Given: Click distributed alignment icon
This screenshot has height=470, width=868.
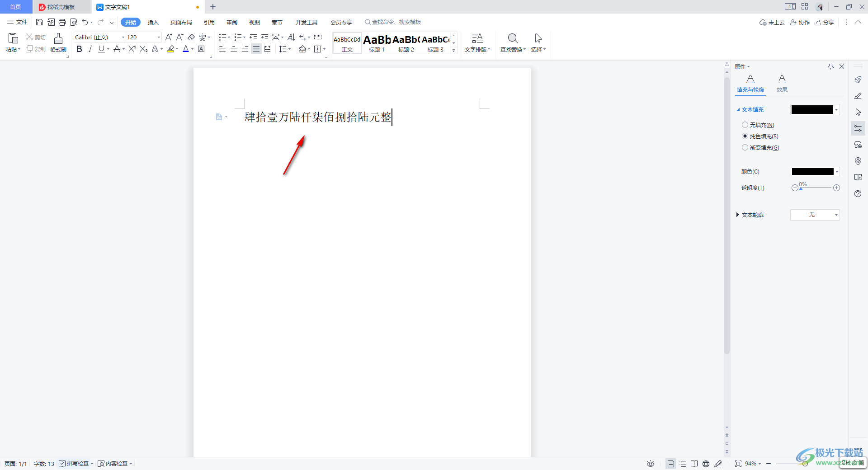Looking at the screenshot, I should 268,49.
